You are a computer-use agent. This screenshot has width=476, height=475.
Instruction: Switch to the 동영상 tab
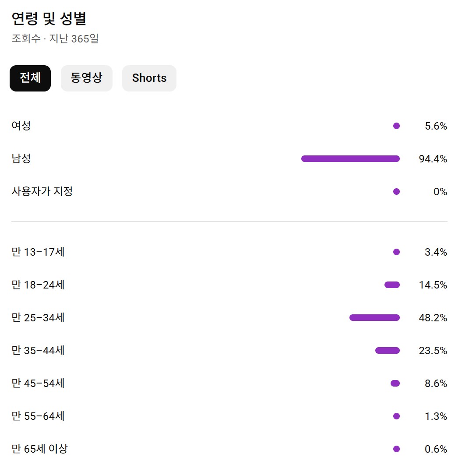[x=86, y=78]
